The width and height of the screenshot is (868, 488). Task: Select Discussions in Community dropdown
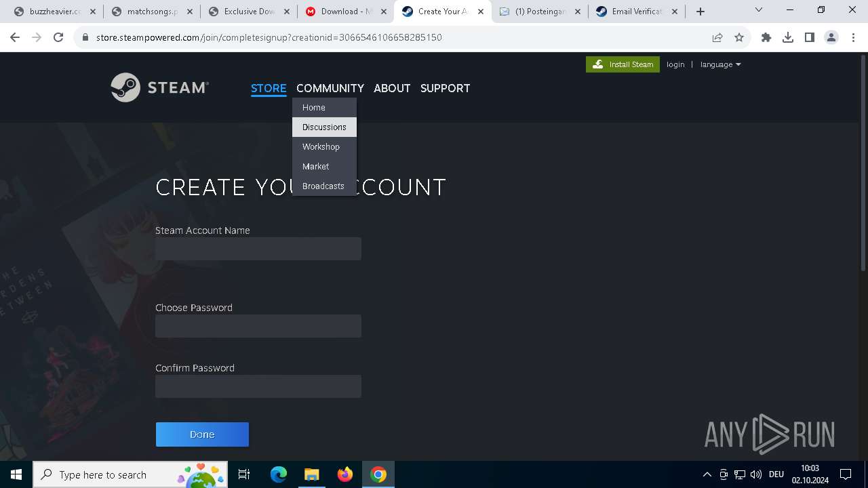324,127
